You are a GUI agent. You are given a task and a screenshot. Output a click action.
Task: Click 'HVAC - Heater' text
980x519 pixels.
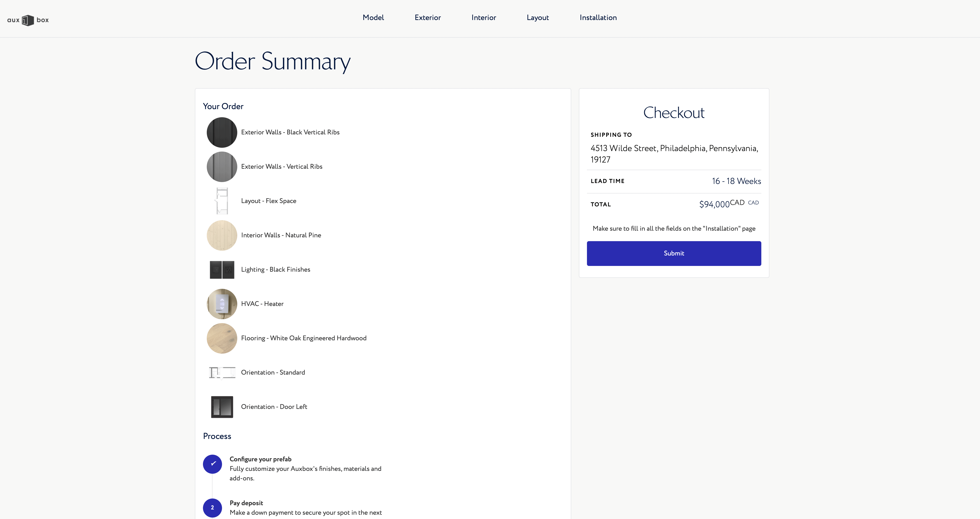tap(262, 304)
